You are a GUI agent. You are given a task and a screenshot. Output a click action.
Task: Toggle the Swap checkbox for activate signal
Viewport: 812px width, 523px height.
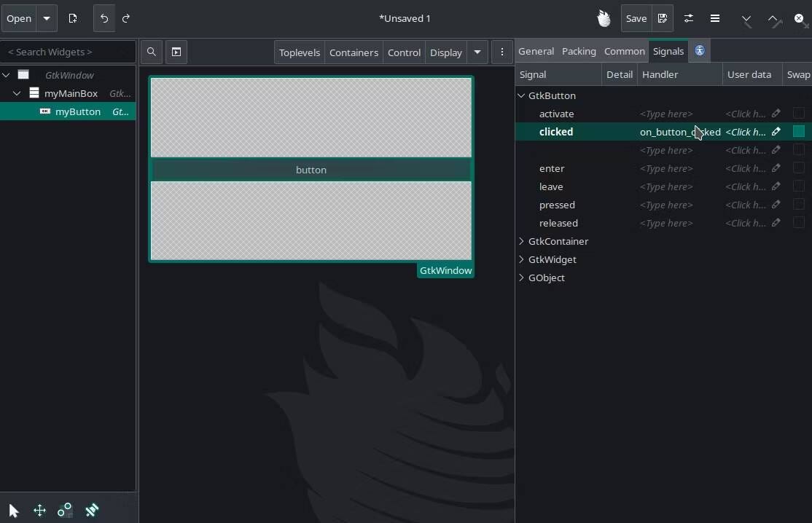point(798,114)
